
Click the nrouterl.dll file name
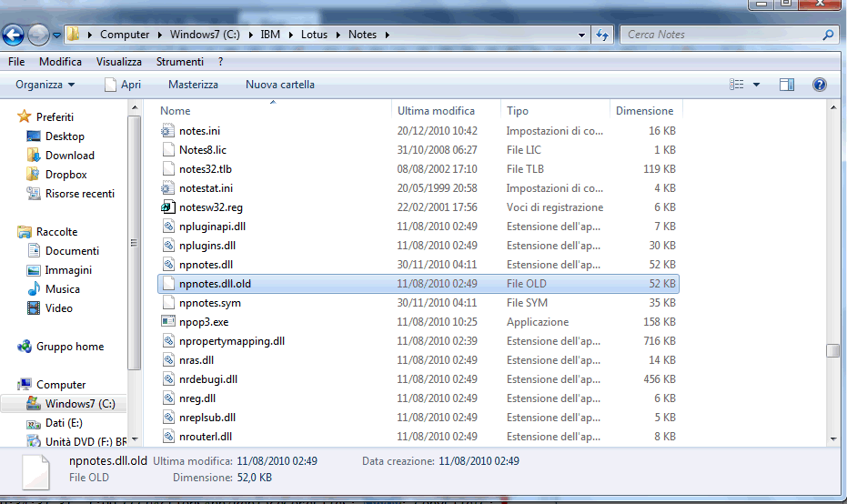(206, 437)
